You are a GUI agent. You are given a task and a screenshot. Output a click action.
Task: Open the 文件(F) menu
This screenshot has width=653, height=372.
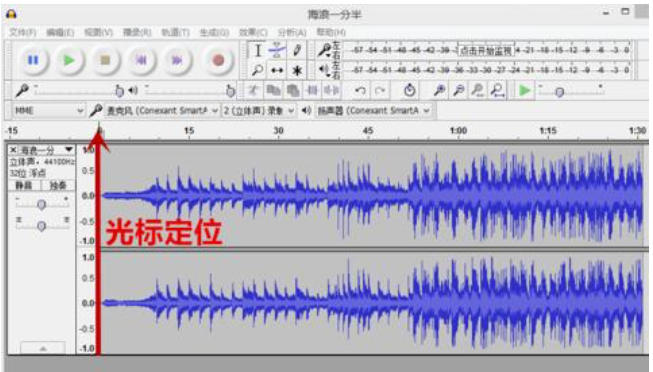23,32
